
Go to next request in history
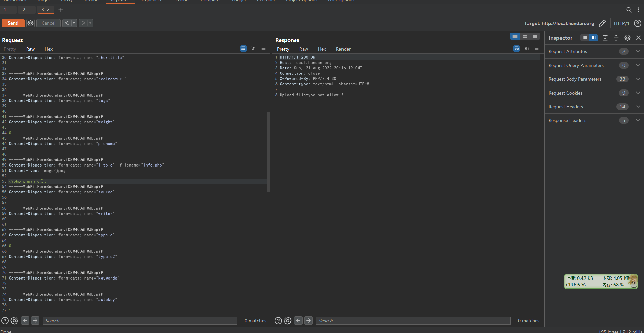[83, 23]
